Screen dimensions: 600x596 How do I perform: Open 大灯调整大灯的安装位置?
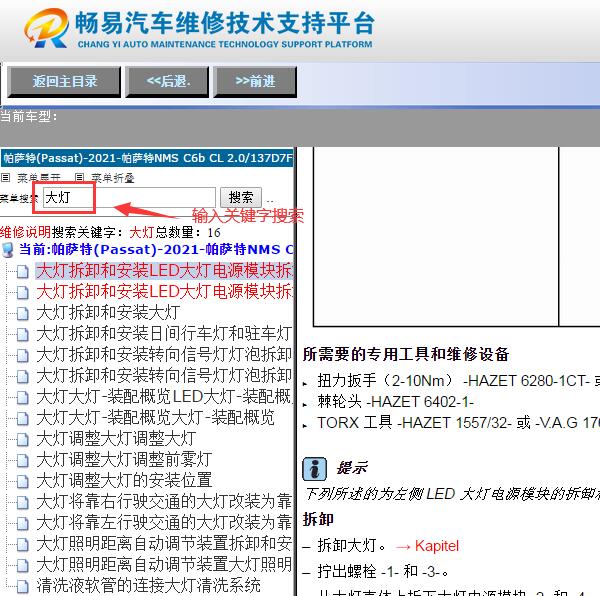tap(124, 480)
